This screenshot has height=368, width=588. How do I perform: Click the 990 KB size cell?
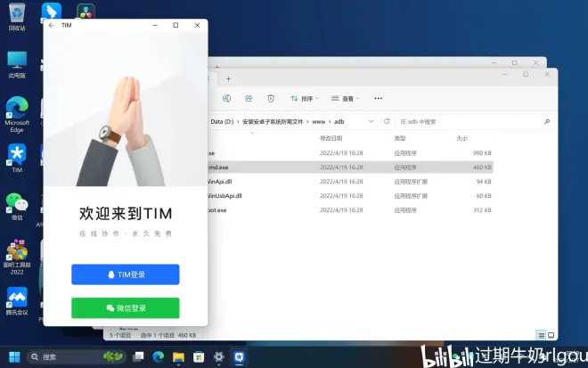(x=482, y=153)
